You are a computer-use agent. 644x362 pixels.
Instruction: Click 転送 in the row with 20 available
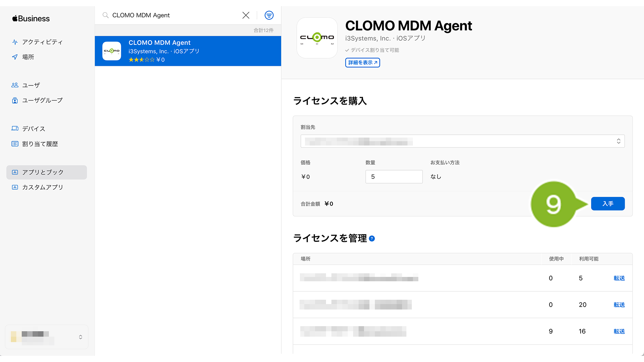(x=619, y=305)
